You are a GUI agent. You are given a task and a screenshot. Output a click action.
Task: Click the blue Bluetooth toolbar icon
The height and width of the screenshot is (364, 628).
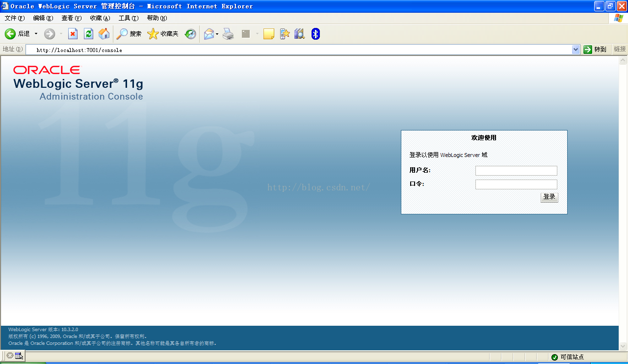click(315, 34)
